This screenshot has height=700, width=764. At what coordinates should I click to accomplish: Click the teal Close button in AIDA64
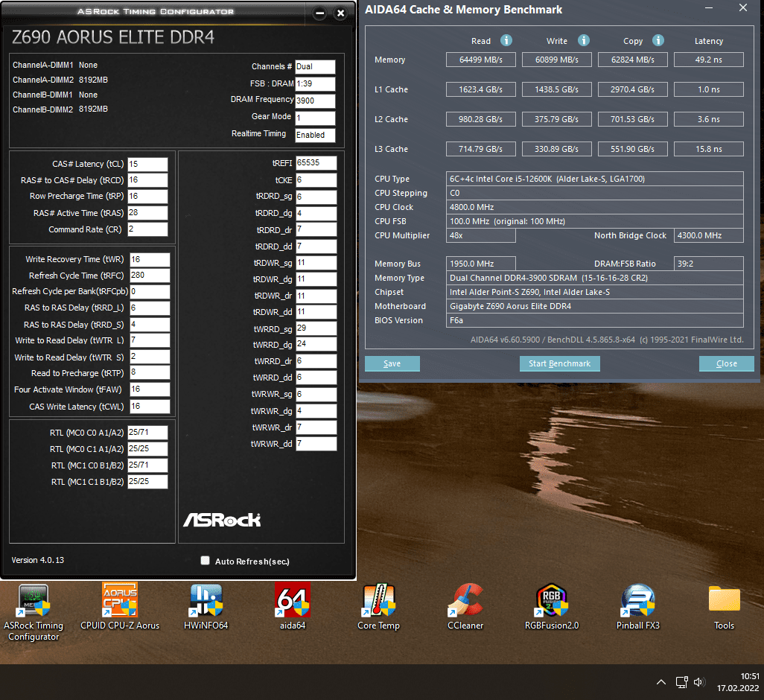[x=727, y=363]
